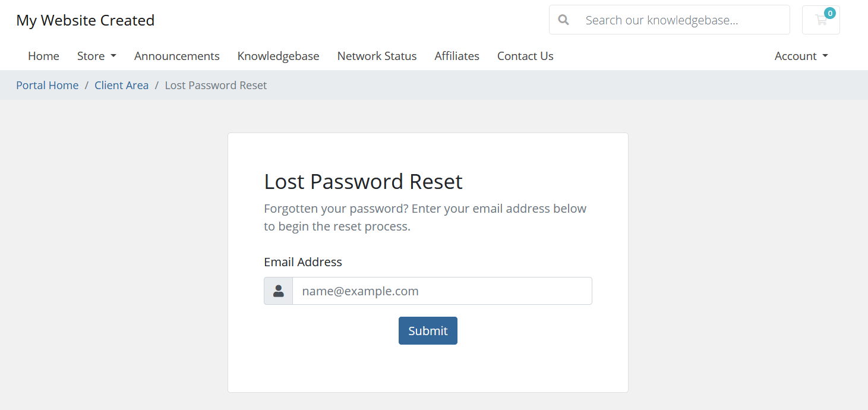Click the My Website Created site title
The image size is (868, 410).
click(86, 20)
